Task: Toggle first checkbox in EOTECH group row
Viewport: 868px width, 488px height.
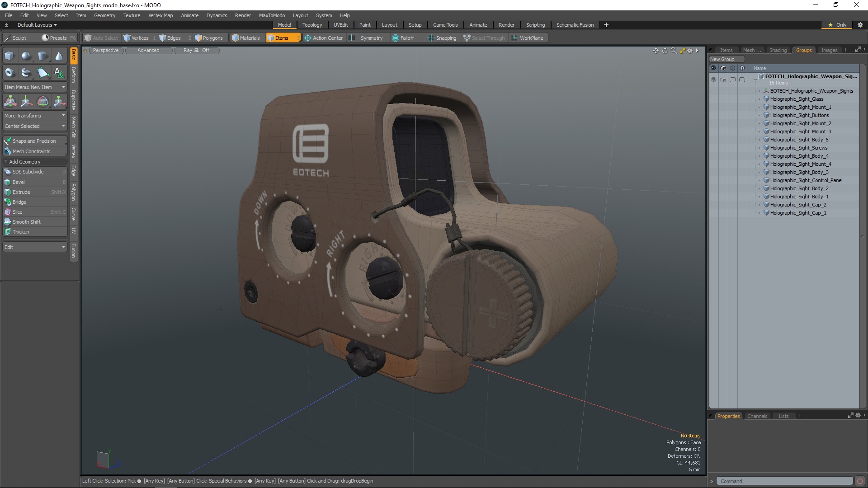Action: point(732,80)
